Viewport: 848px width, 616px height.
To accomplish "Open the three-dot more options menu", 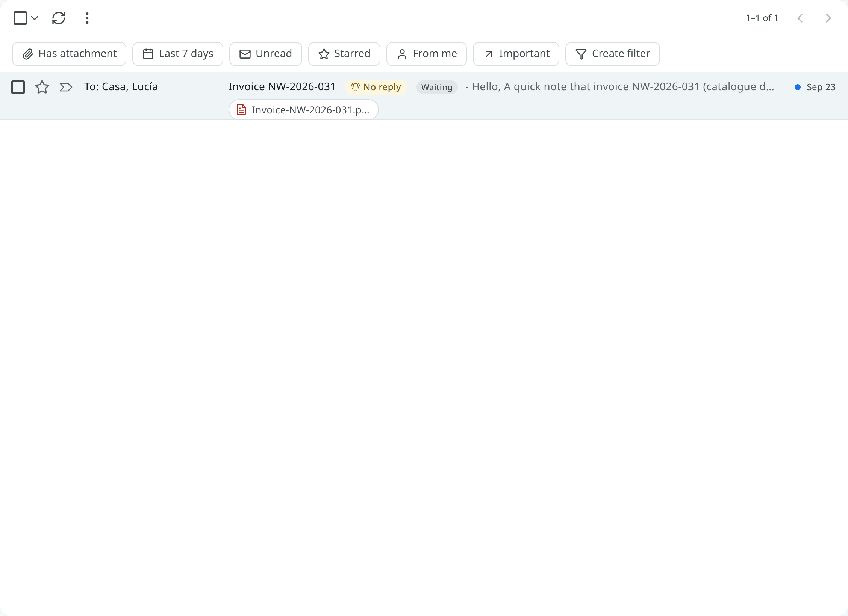I will [x=87, y=18].
